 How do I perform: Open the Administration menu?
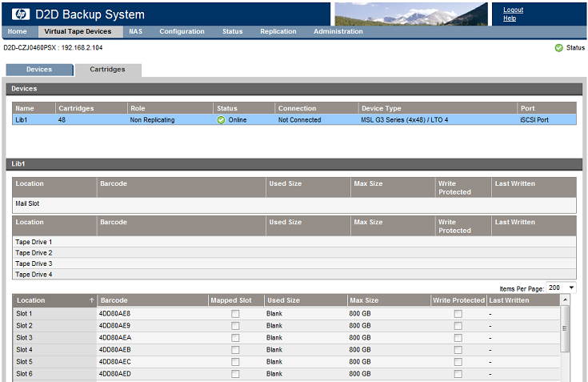pyautogui.click(x=338, y=31)
